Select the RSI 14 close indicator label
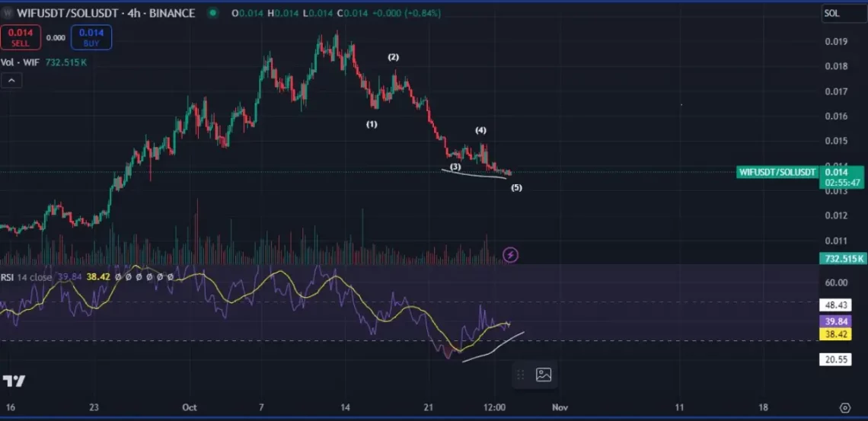This screenshot has width=868, height=421. click(26, 277)
